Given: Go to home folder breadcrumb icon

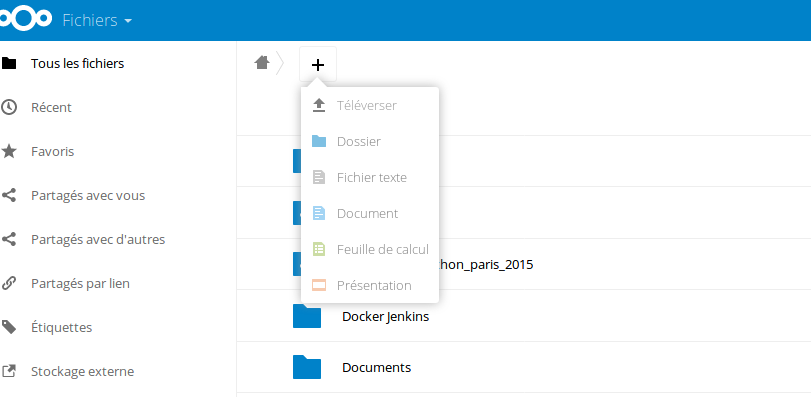Looking at the screenshot, I should click(x=262, y=63).
